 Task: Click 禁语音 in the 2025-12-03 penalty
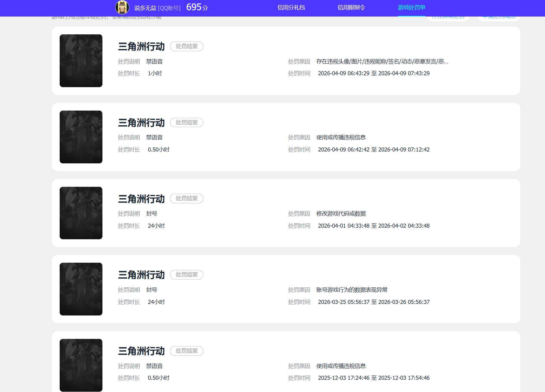point(154,366)
